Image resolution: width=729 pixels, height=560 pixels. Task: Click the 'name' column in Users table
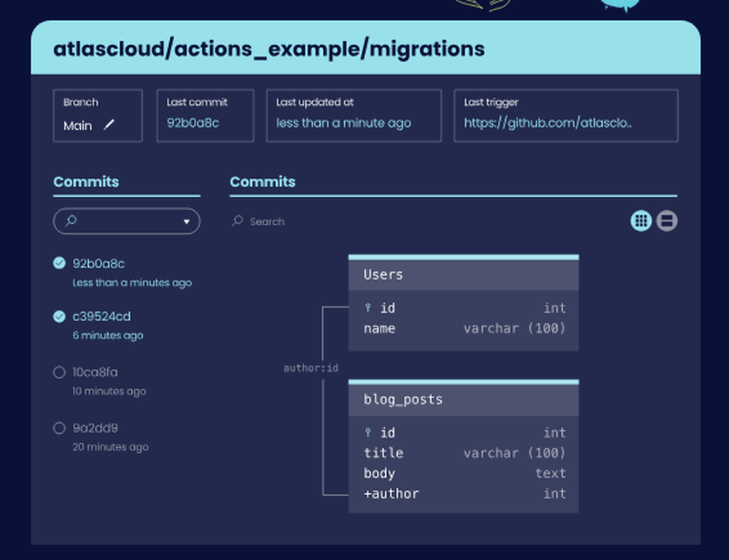[379, 328]
